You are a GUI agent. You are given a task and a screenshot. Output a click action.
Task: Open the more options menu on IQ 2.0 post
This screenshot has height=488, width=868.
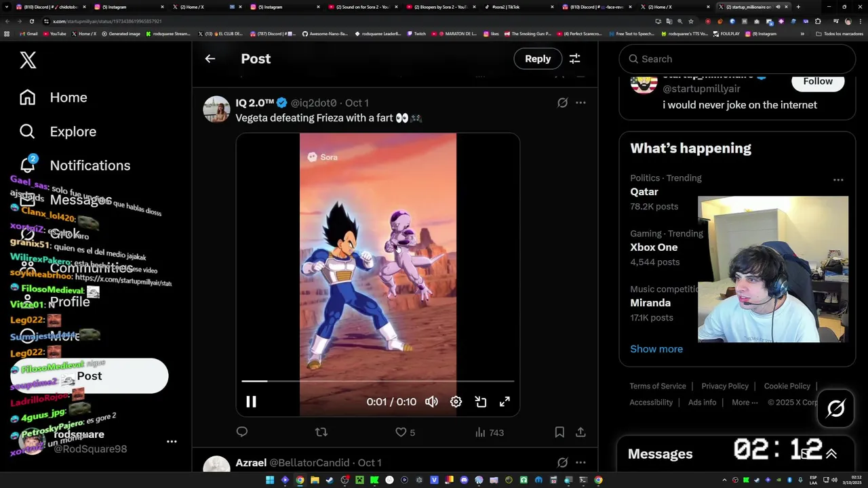click(580, 103)
